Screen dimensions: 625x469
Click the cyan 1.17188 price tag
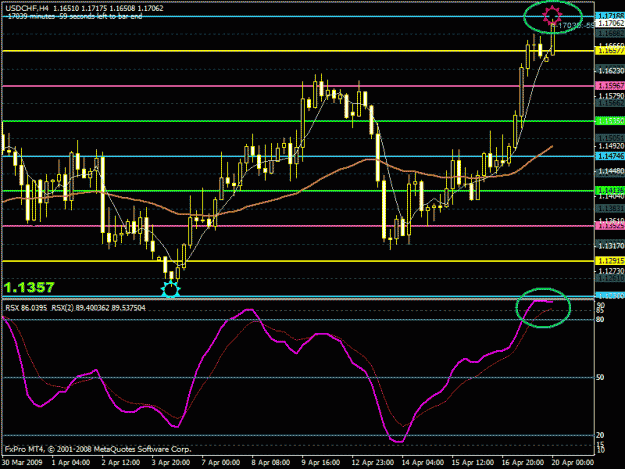pyautogui.click(x=609, y=16)
